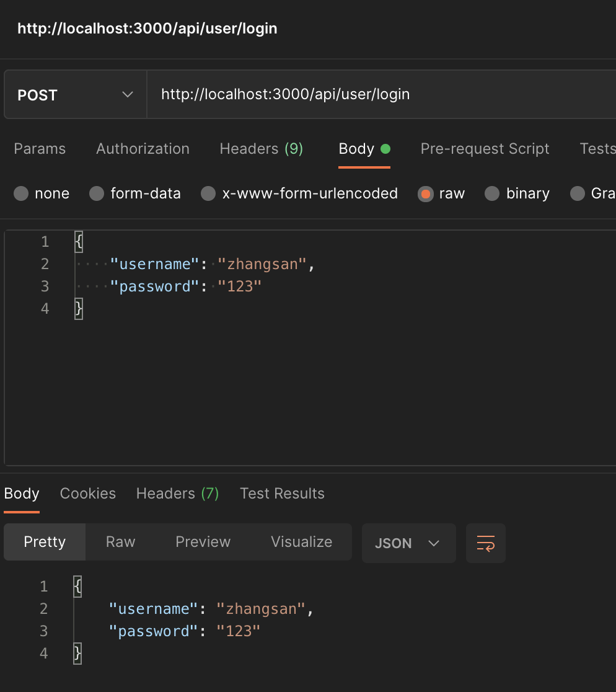
Task: Open the POST method dropdown
Action: tap(75, 95)
